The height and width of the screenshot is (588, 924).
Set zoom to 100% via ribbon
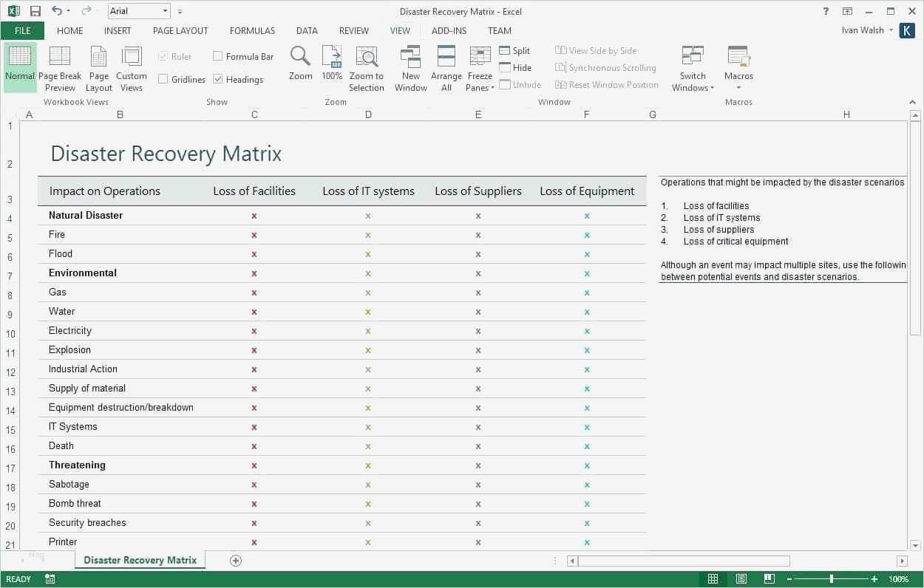(x=332, y=57)
